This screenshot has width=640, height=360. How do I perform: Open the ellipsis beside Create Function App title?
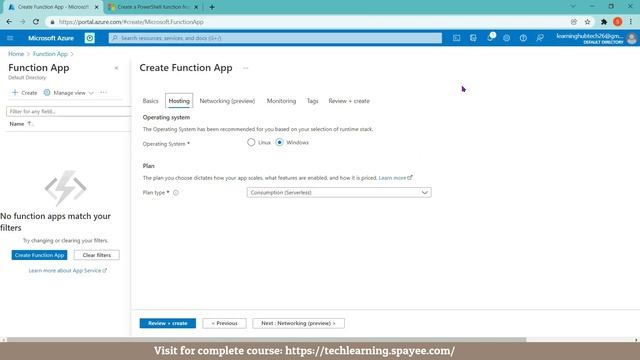245,68
